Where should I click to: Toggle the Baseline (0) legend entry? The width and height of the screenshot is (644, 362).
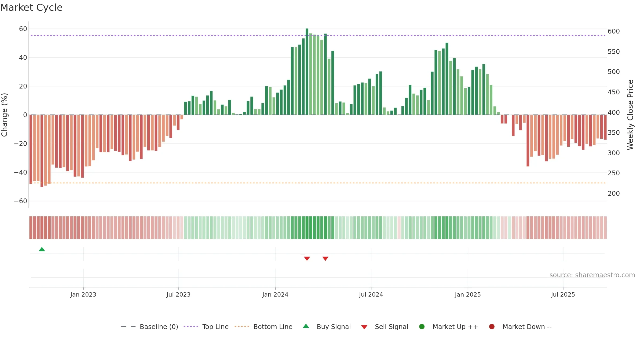pos(149,327)
